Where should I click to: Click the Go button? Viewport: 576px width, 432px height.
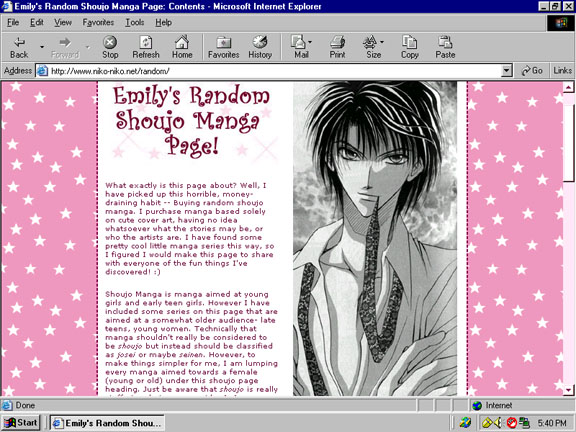pos(532,71)
